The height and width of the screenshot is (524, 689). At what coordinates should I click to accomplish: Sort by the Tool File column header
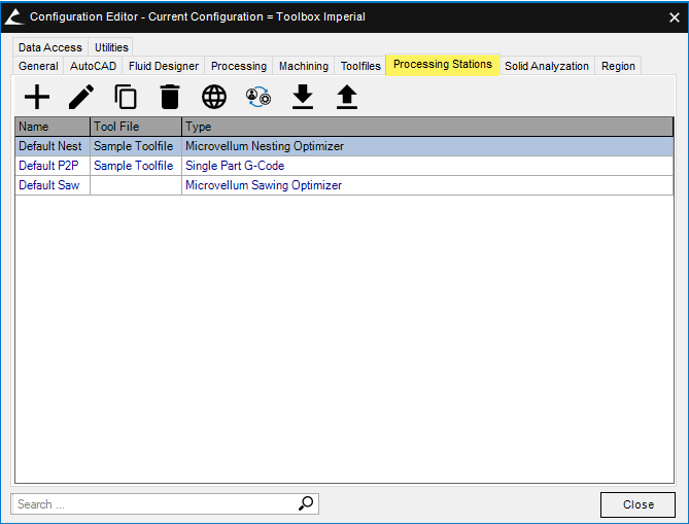click(x=136, y=127)
